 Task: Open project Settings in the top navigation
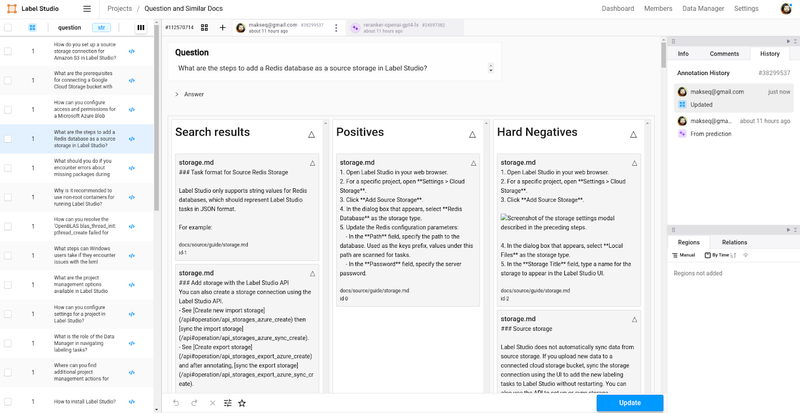[x=746, y=9]
